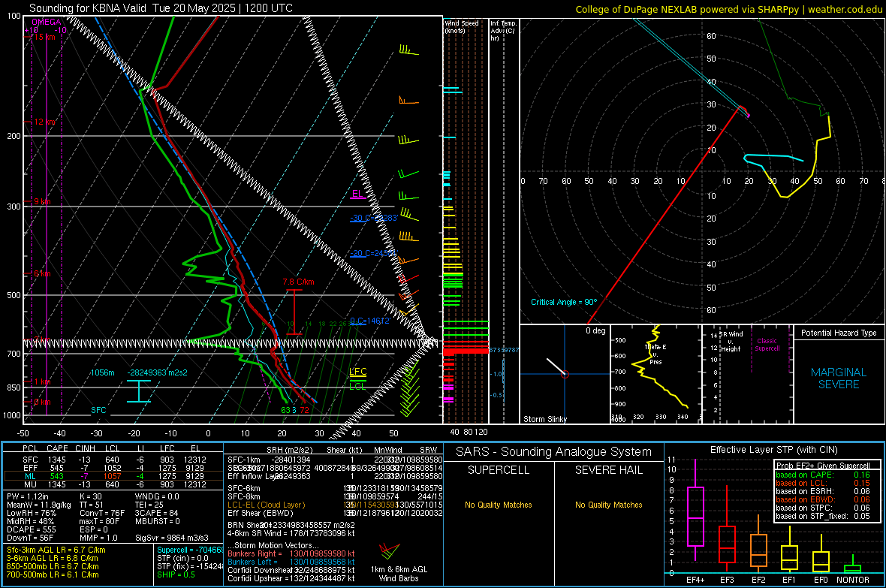Click the LCL-EL (Cloud Layer) row
This screenshot has height=588, width=886.
coord(335,505)
